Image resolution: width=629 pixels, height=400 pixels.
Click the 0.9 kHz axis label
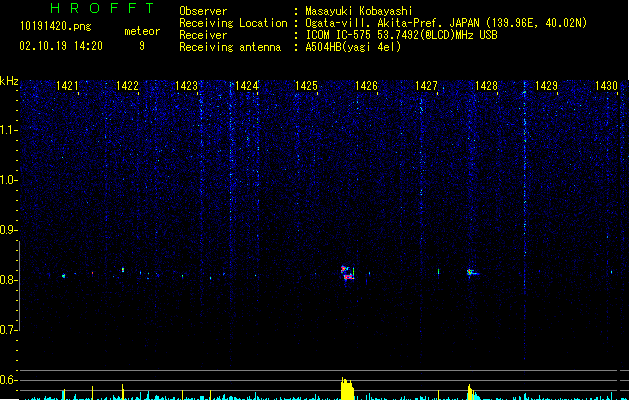[x=8, y=230]
